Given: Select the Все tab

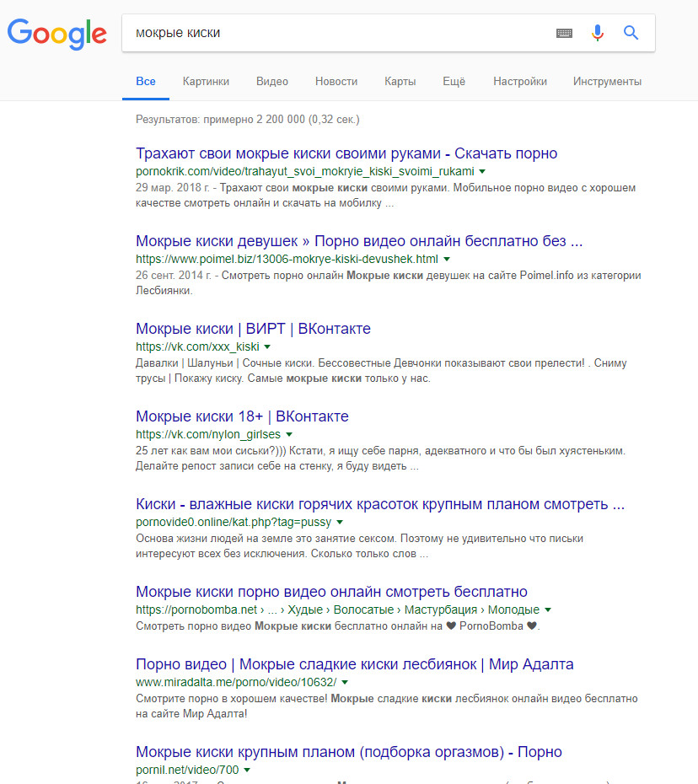Looking at the screenshot, I should [x=146, y=82].
